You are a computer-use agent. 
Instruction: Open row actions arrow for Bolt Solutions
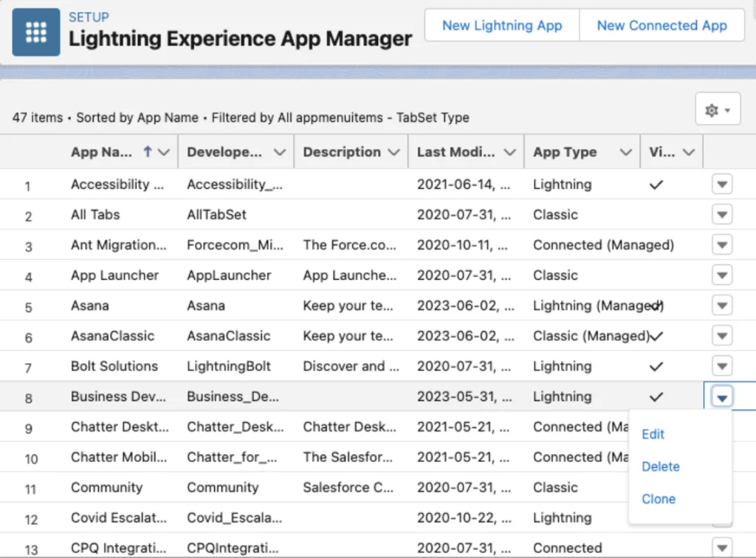(721, 366)
